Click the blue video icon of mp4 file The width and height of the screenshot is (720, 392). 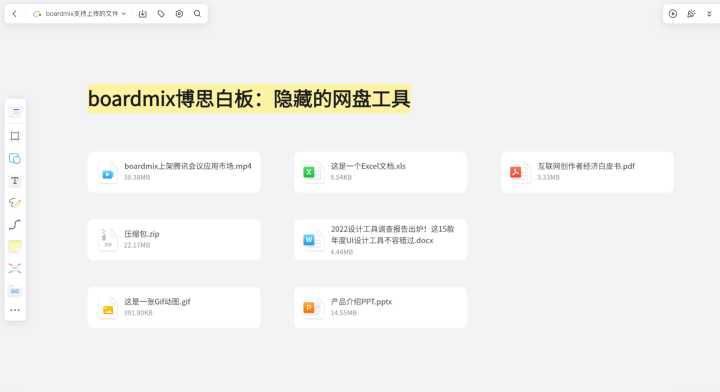[108, 174]
